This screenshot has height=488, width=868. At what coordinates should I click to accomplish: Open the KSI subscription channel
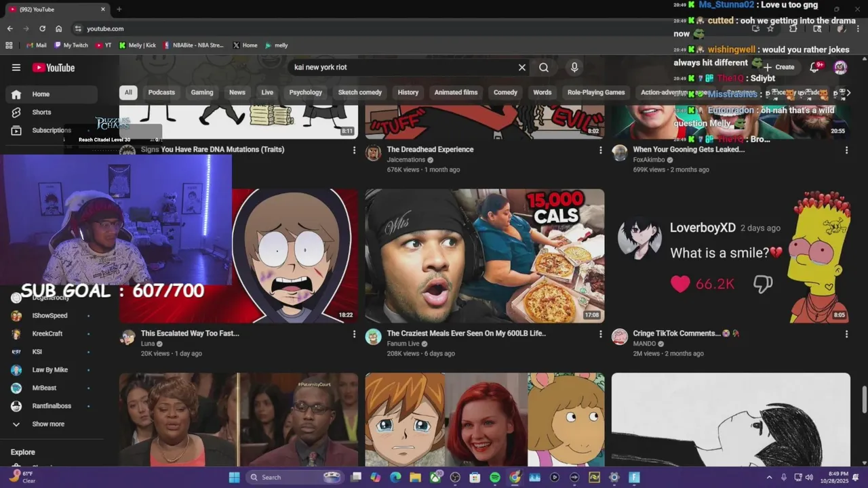pyautogui.click(x=52, y=352)
